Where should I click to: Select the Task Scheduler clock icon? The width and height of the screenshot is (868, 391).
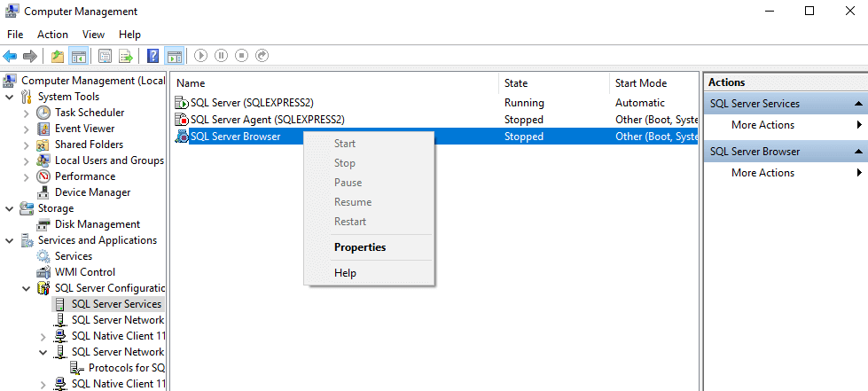pyautogui.click(x=43, y=113)
